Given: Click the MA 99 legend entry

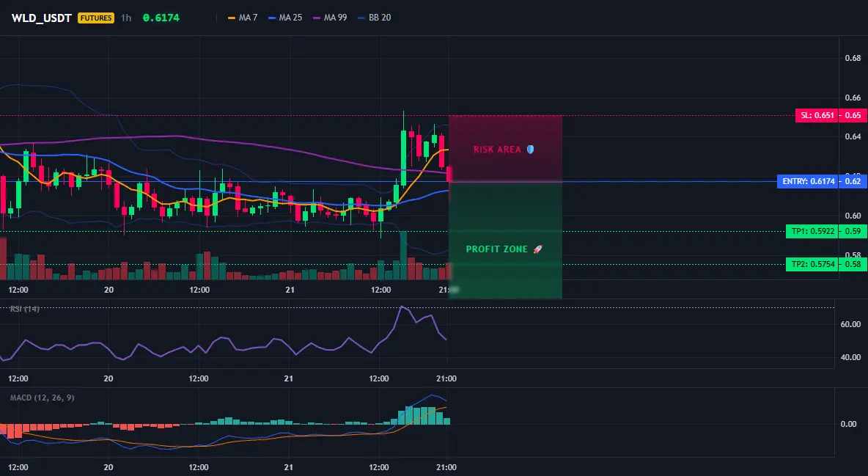Looking at the screenshot, I should 330,18.
